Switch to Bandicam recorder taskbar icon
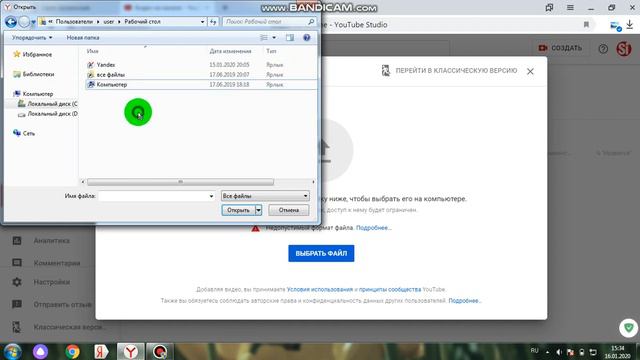640x360 pixels. [x=160, y=352]
